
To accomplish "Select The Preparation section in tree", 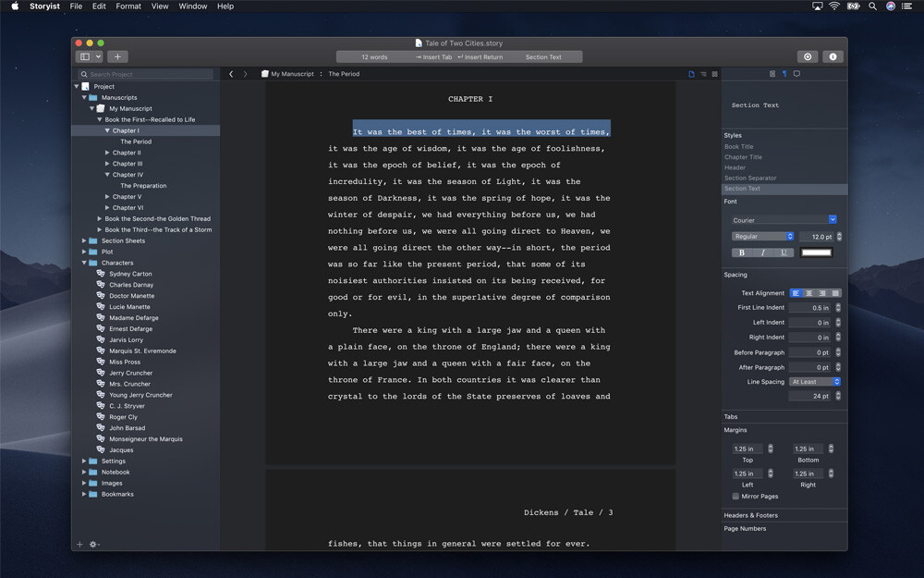I will (x=143, y=186).
